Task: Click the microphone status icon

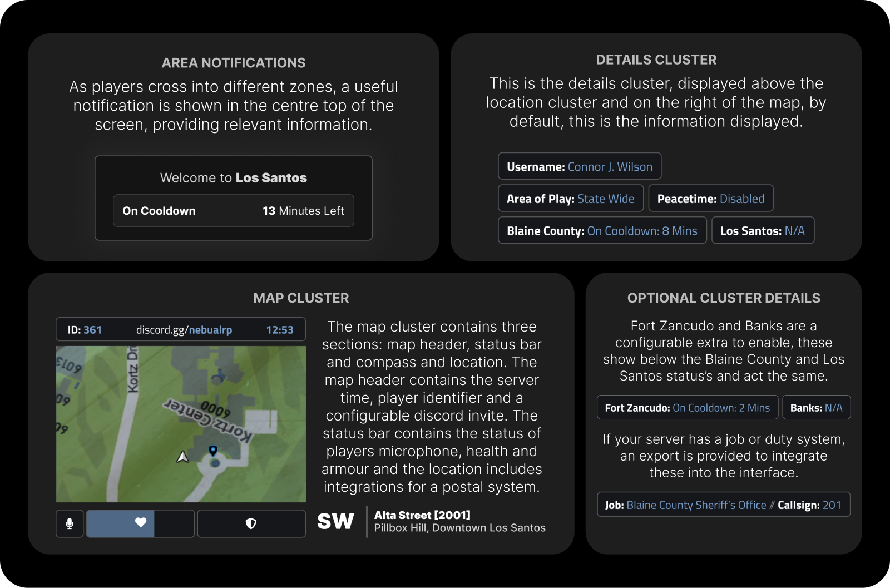Action: pos(70,523)
